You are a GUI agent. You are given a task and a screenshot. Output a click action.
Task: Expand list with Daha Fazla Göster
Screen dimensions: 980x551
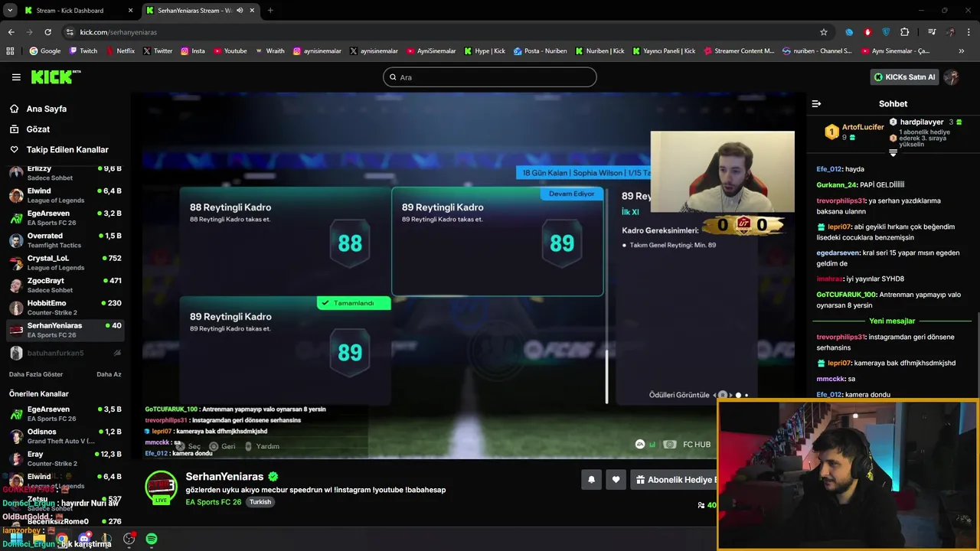point(36,374)
